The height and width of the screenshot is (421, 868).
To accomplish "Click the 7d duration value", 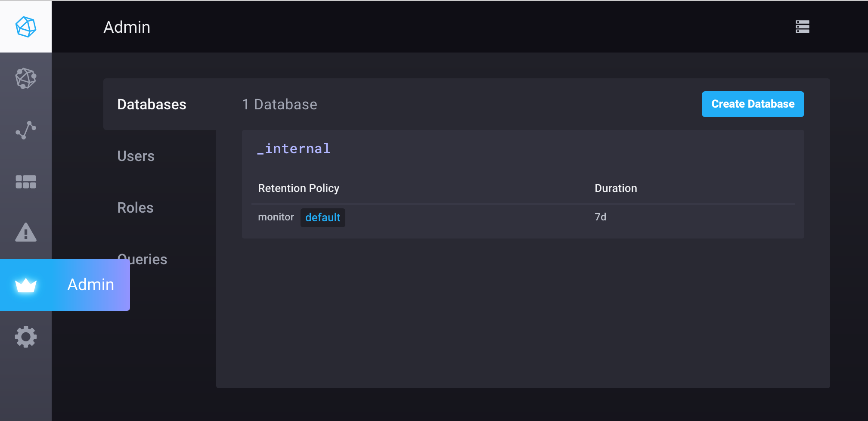I will point(601,217).
